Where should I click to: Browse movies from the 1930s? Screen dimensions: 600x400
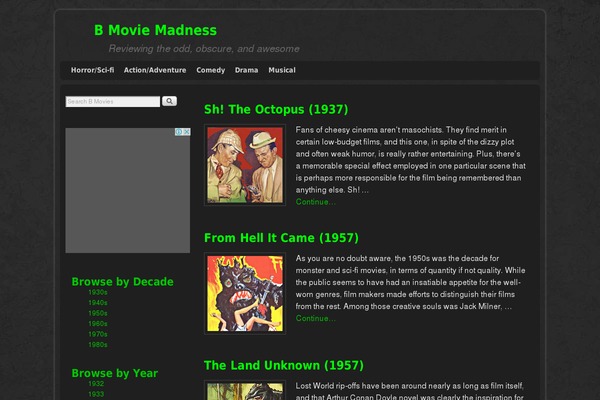tap(98, 292)
